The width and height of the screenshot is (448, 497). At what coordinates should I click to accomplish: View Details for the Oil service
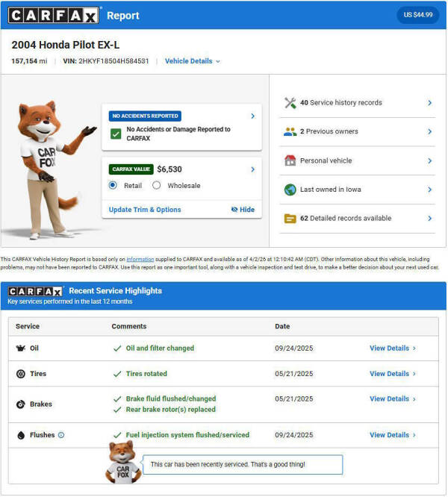click(393, 348)
